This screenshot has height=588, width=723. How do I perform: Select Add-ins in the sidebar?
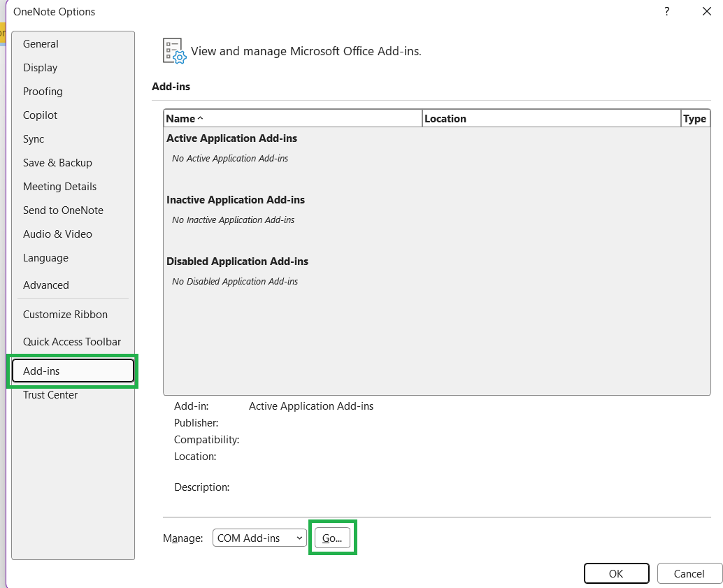[73, 371]
